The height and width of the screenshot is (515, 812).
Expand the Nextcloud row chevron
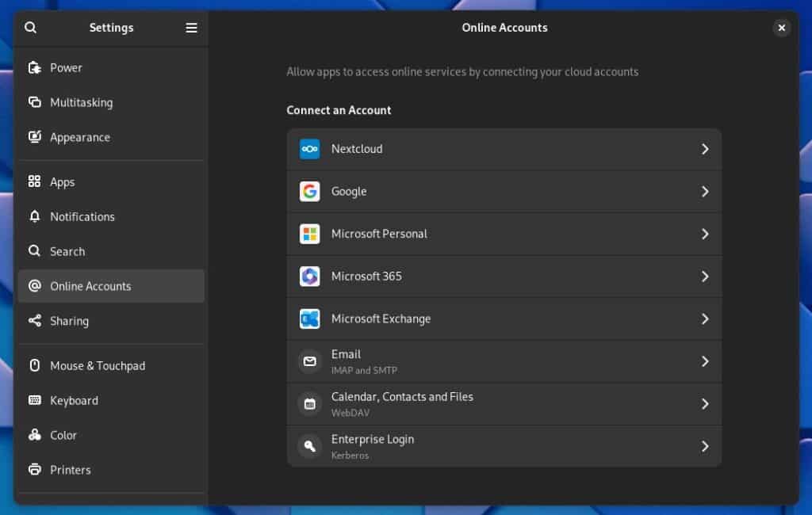pyautogui.click(x=704, y=149)
